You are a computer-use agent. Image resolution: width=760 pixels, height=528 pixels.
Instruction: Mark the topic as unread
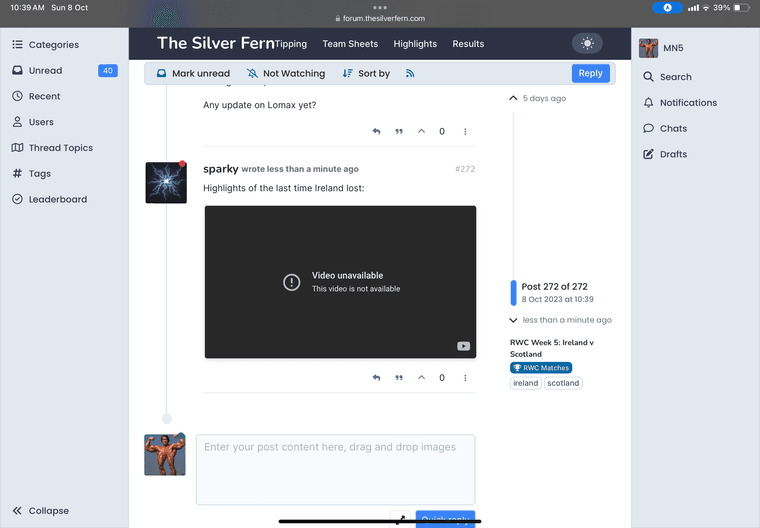click(x=192, y=74)
